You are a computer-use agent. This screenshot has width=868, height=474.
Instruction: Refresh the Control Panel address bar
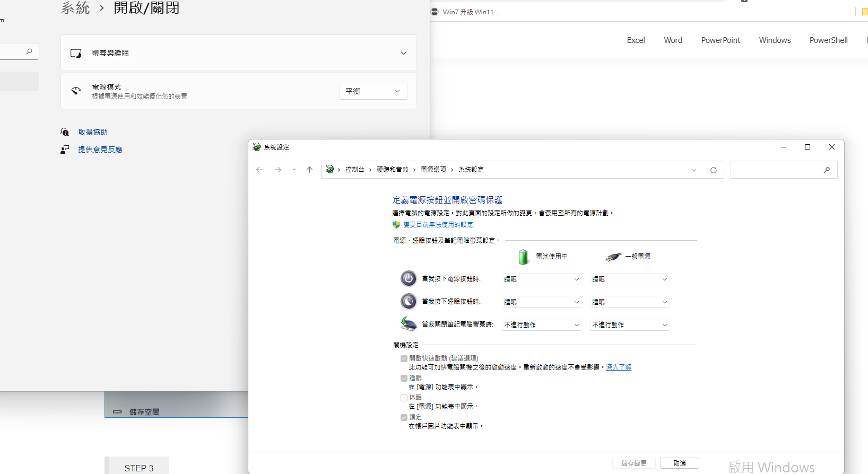714,170
